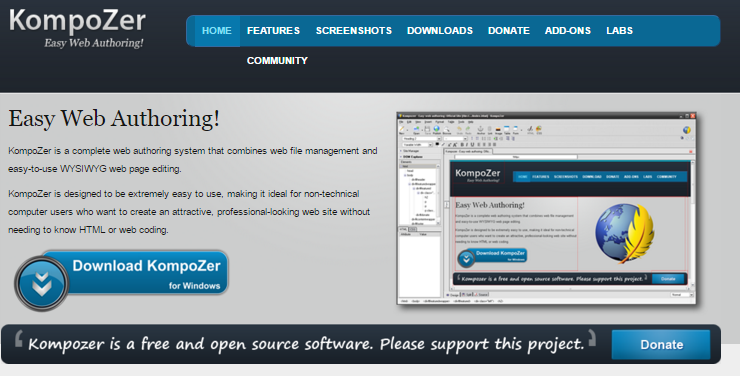
Task: Open the KompoZer application screenshot thumbnail
Action: tap(547, 208)
